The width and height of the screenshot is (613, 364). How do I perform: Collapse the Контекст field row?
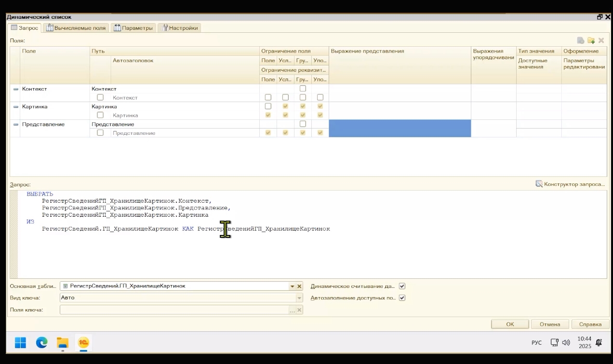pyautogui.click(x=15, y=89)
